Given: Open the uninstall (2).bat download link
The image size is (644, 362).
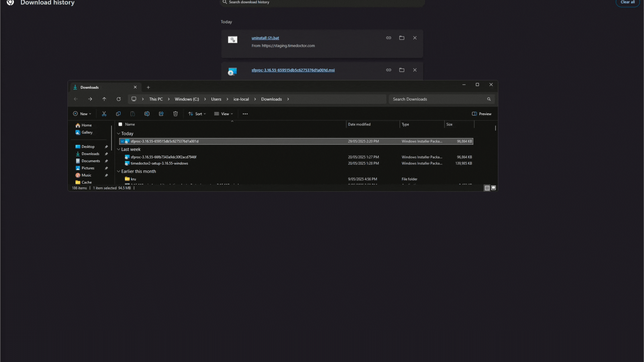Looking at the screenshot, I should (x=265, y=38).
